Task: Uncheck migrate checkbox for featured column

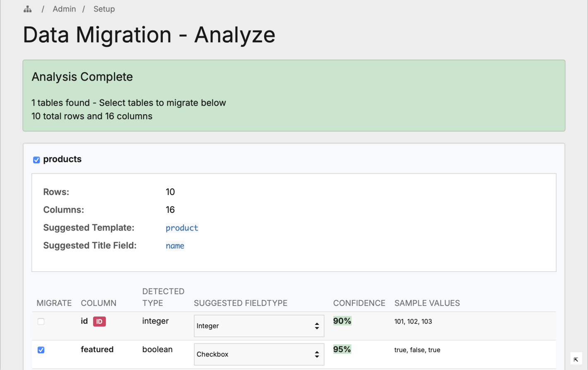Action: (x=41, y=350)
